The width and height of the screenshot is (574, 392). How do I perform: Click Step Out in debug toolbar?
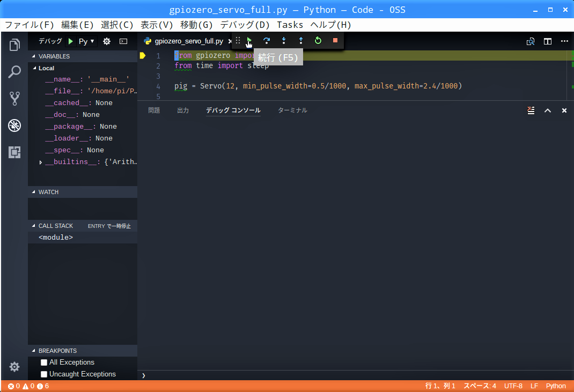pyautogui.click(x=301, y=41)
